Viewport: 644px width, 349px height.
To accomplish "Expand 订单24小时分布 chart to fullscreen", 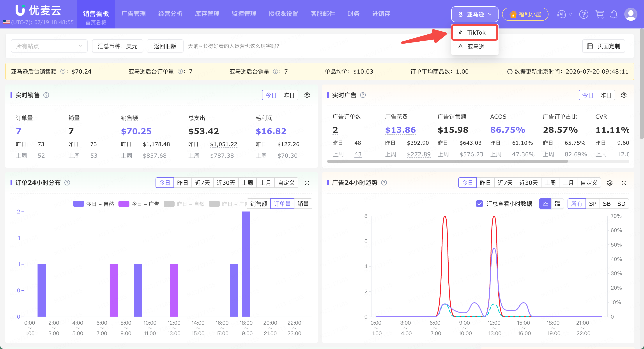I will pyautogui.click(x=307, y=183).
